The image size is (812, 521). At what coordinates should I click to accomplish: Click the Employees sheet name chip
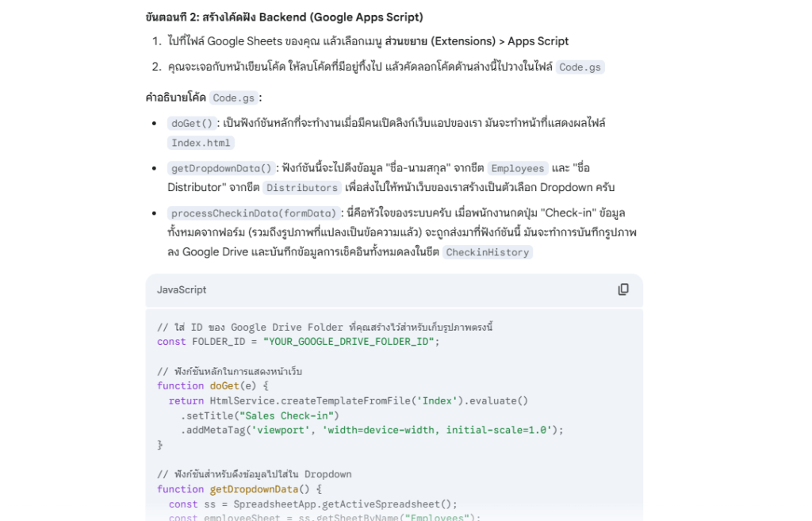coord(518,168)
